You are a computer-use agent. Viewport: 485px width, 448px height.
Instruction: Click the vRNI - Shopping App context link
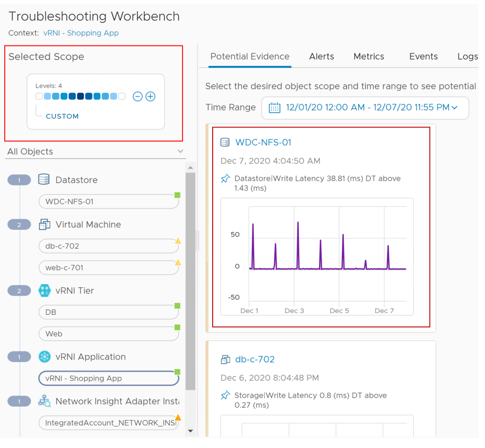[x=81, y=33]
